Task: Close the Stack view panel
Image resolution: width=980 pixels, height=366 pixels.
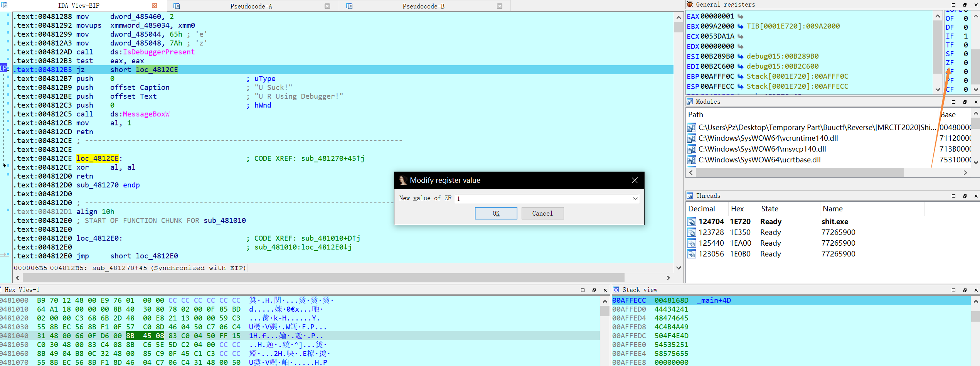Action: coord(976,290)
